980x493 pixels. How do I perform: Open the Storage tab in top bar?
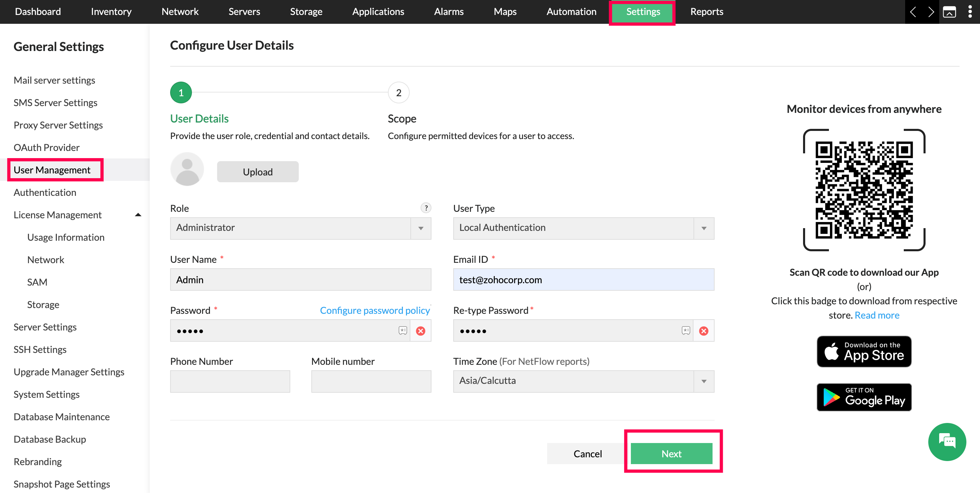(x=306, y=12)
